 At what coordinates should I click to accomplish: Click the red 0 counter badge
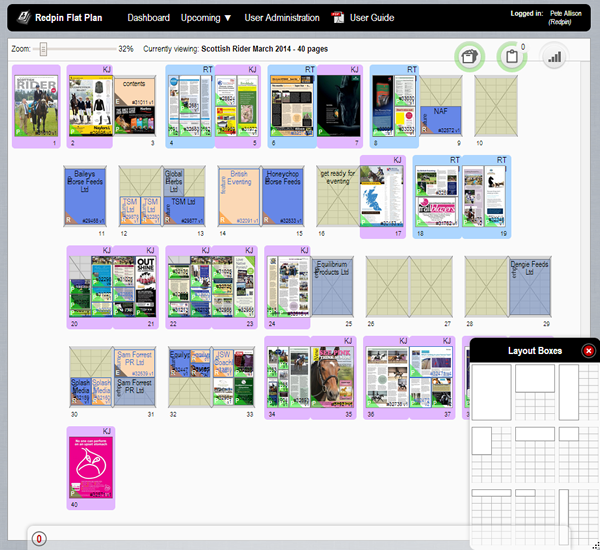[39, 539]
